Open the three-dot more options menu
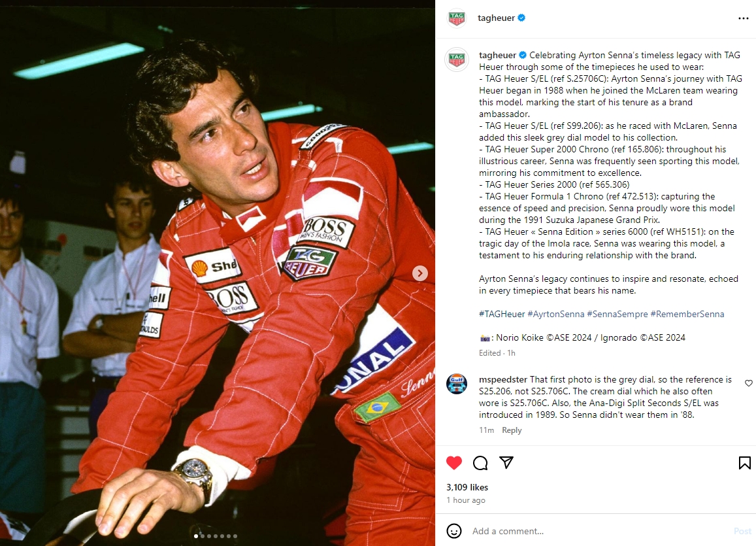 [744, 18]
